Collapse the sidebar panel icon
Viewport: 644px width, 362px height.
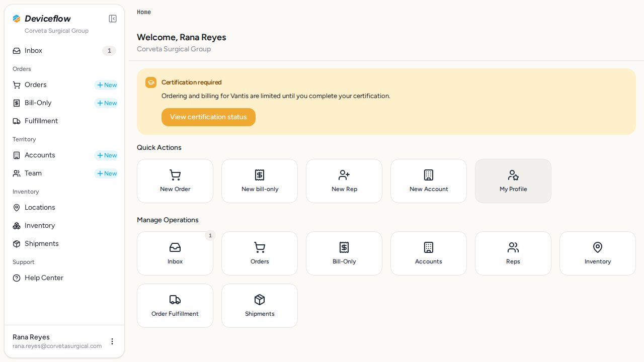coord(113,19)
